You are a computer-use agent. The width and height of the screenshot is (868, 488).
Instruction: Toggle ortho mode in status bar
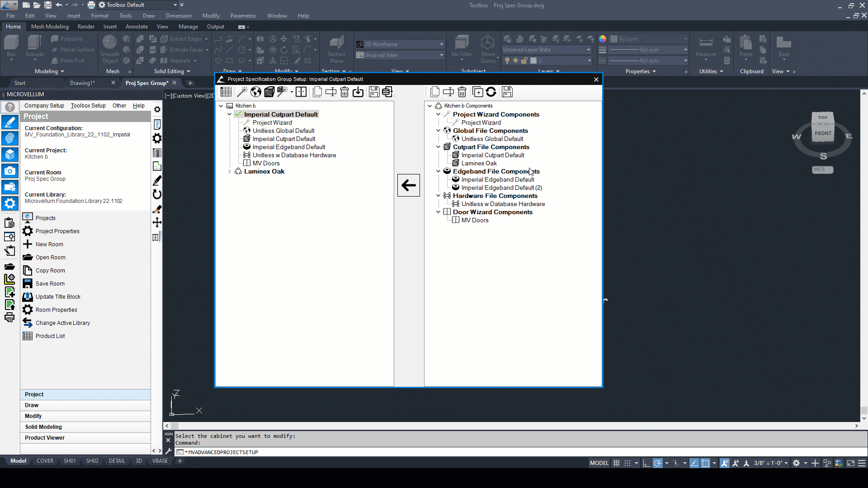click(x=646, y=463)
